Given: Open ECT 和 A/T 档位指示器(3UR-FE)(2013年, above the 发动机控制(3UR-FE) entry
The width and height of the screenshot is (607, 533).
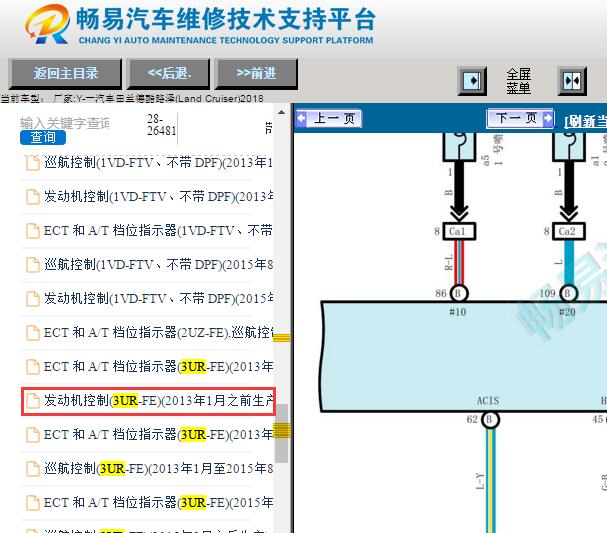Looking at the screenshot, I should [x=158, y=367].
